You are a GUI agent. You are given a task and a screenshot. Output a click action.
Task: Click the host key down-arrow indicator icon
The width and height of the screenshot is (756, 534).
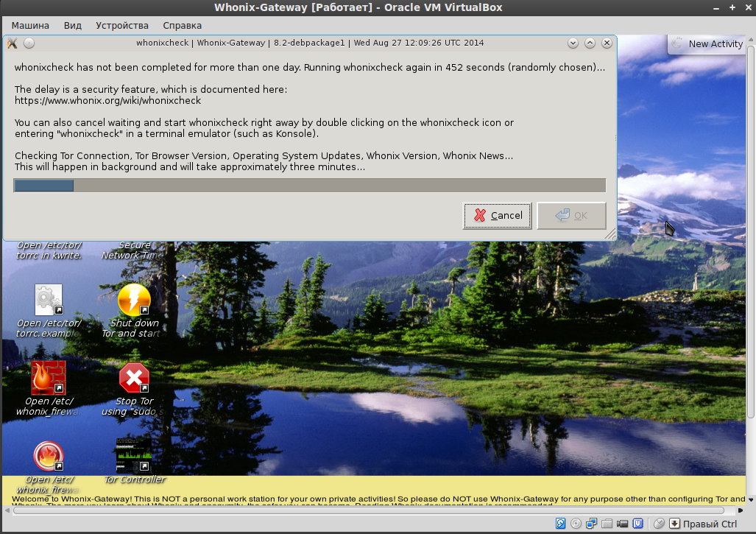(674, 524)
